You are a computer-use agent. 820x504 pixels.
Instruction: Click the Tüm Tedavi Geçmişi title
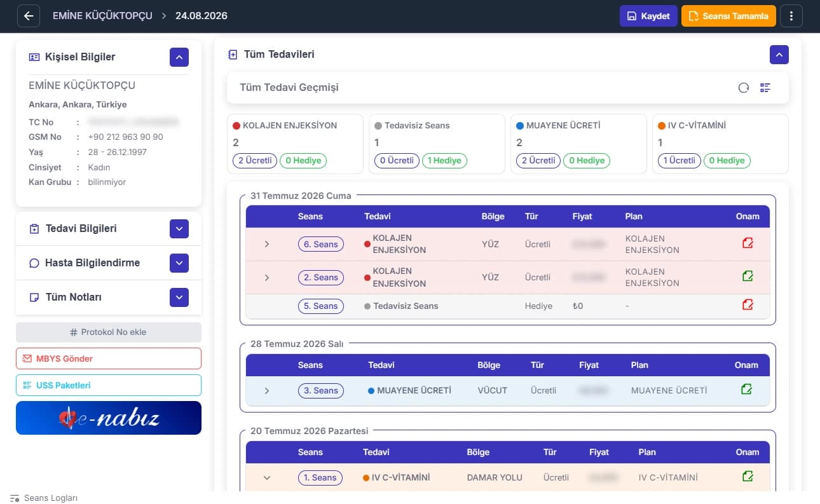coord(289,88)
